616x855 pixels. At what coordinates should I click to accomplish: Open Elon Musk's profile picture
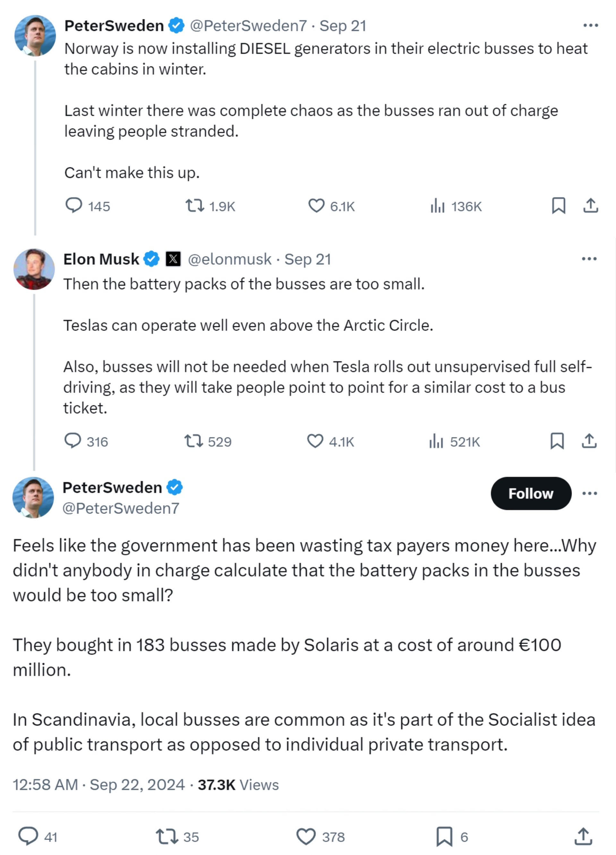coord(34,269)
